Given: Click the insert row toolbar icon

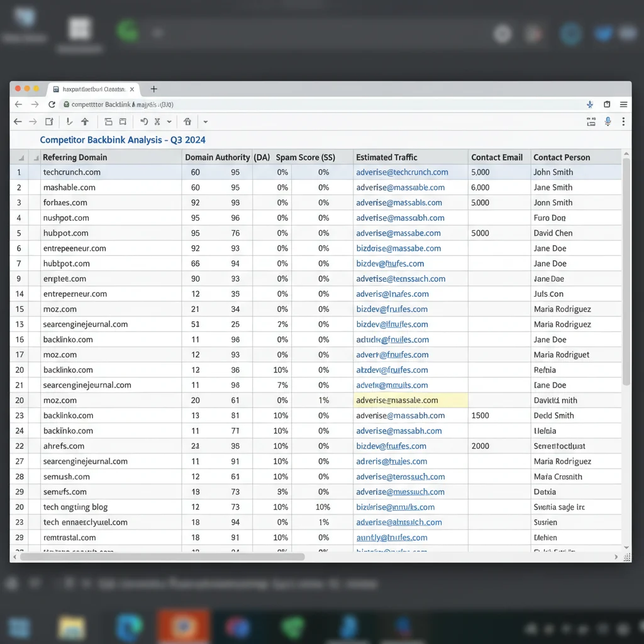Looking at the screenshot, I should click(x=108, y=121).
